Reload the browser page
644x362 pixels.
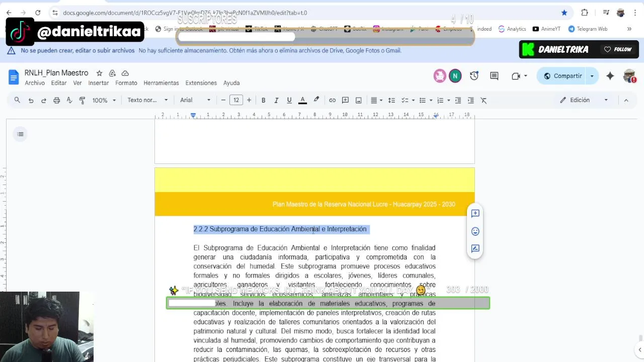point(38,13)
